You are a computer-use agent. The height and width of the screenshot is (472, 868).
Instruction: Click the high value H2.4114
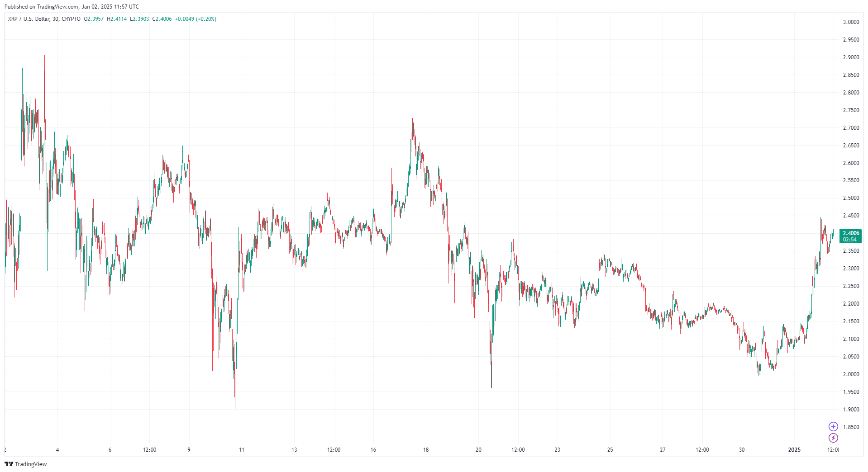coord(117,19)
